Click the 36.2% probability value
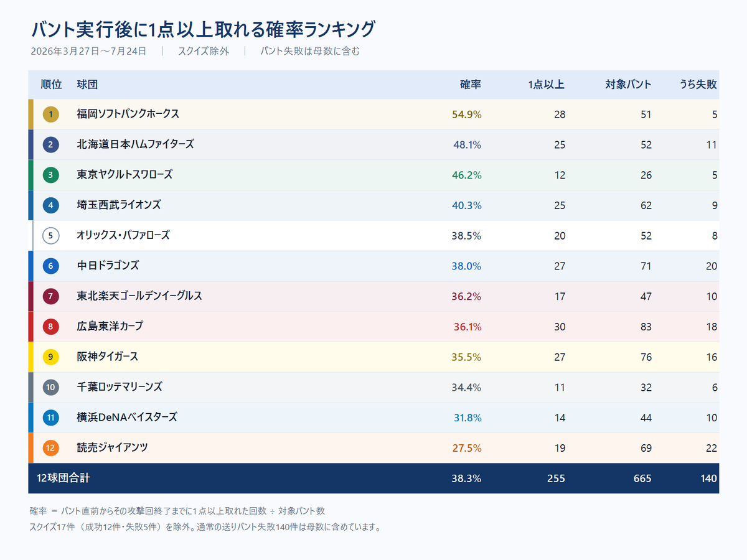747x560 pixels. (467, 296)
